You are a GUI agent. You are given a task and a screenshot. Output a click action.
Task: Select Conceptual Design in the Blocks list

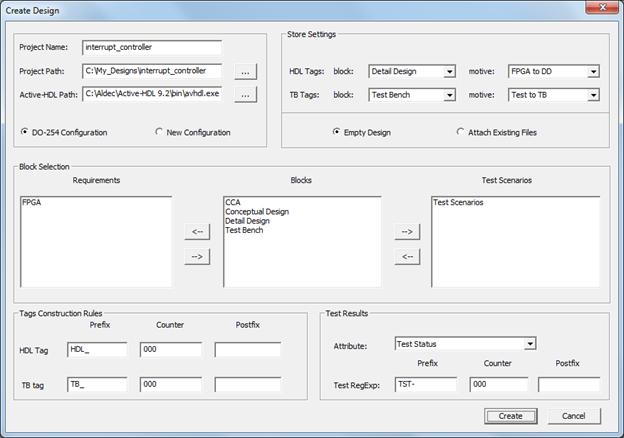pos(257,212)
